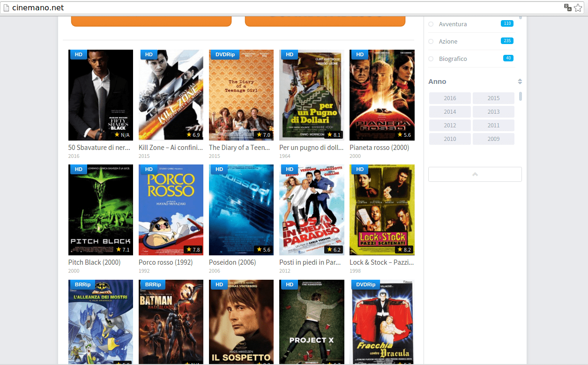Click the DVDRip badge on Fracchia contro Dracula

tap(365, 284)
